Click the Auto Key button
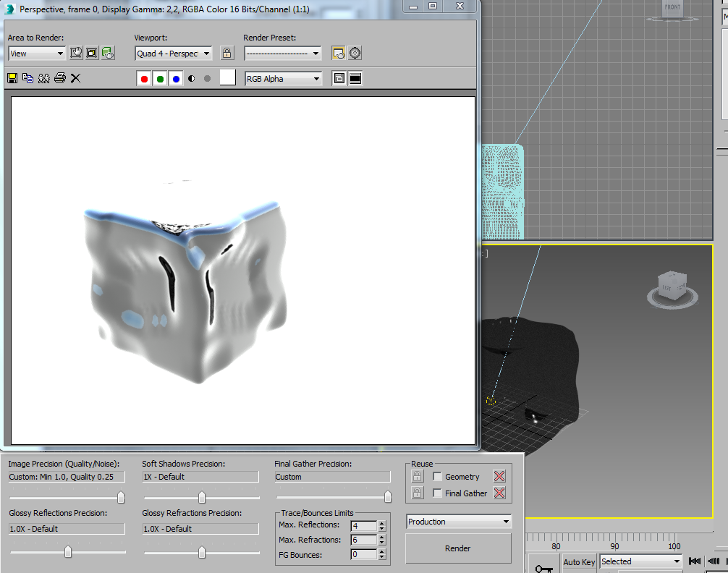Image resolution: width=728 pixels, height=573 pixels. click(x=579, y=562)
